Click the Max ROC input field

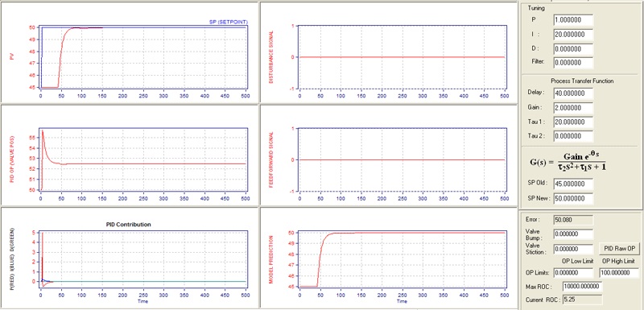click(582, 286)
